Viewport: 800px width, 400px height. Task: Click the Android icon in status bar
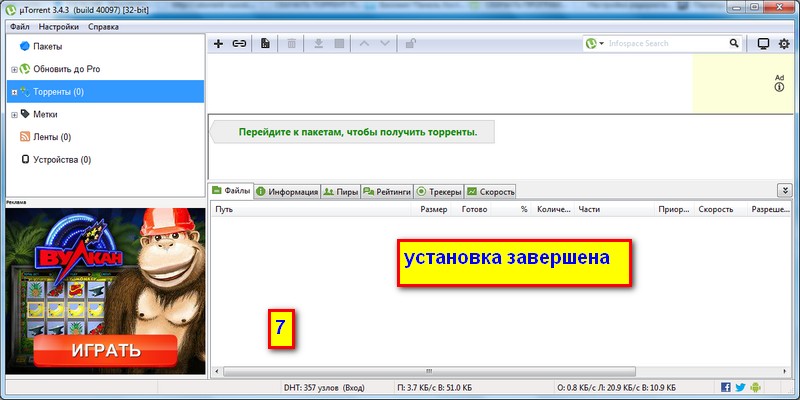(756, 387)
